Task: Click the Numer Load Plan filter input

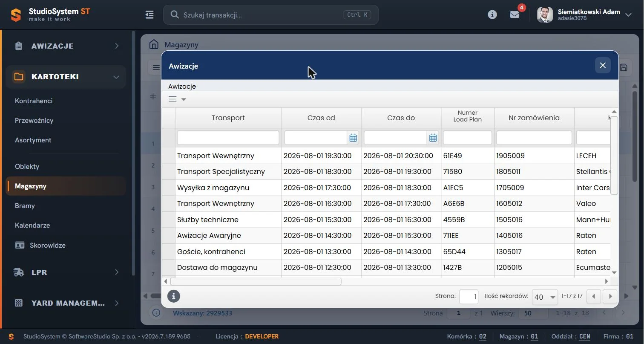Action: click(x=468, y=138)
